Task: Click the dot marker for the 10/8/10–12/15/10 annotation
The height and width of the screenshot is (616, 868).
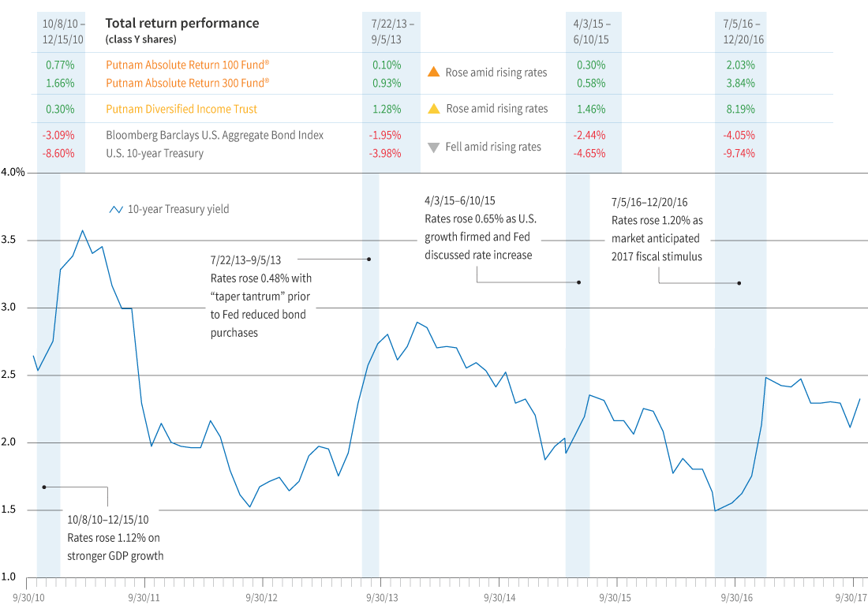Action: pyautogui.click(x=44, y=487)
